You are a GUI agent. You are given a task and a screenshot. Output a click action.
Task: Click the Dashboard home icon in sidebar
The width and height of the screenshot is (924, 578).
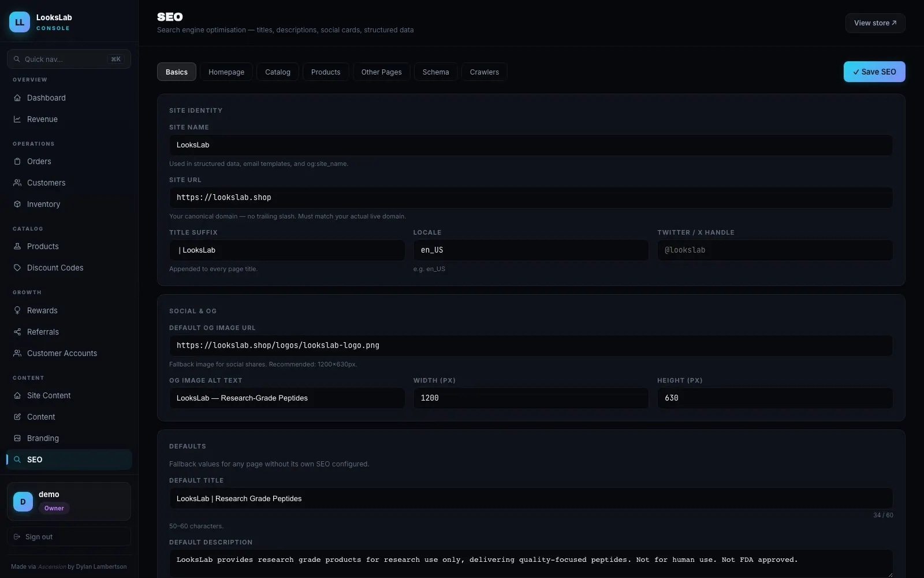(x=17, y=98)
